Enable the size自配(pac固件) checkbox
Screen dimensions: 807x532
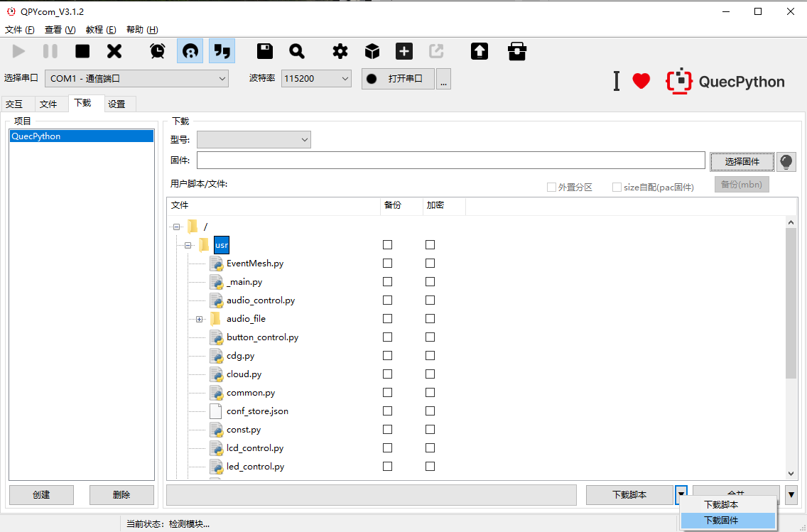(x=617, y=188)
